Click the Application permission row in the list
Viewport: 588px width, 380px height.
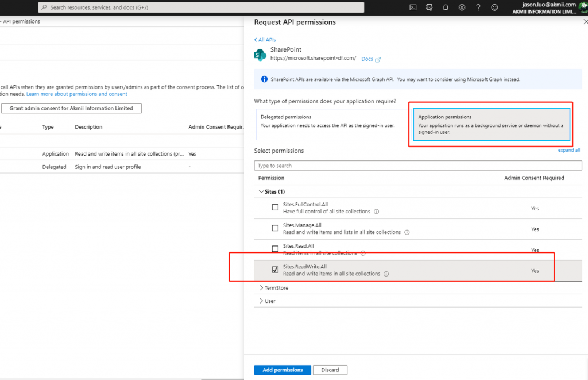coord(122,154)
